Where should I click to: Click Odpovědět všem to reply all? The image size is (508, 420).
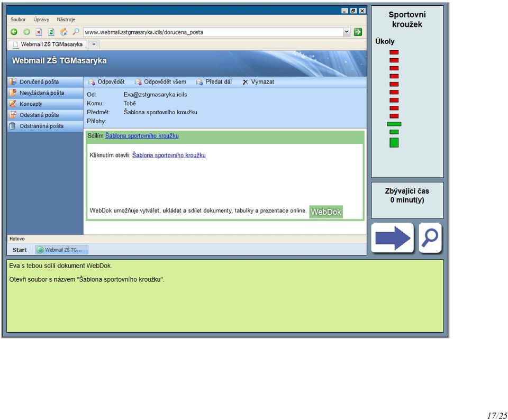160,82
